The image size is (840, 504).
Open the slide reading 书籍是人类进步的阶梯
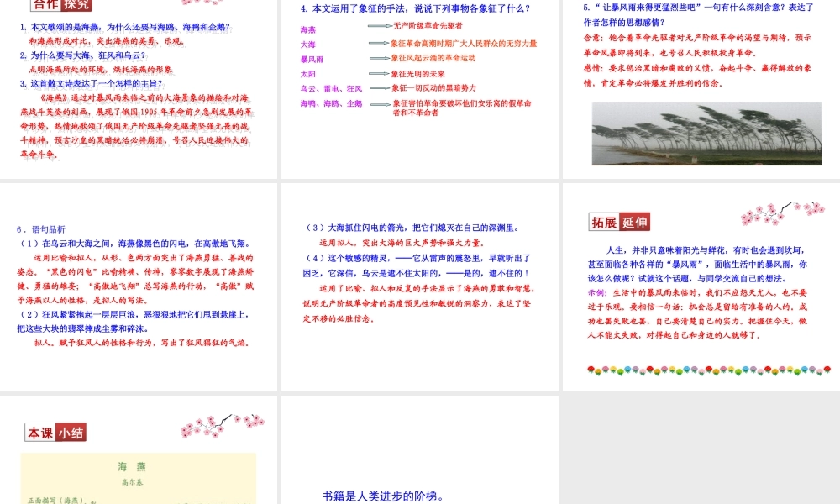(419, 450)
